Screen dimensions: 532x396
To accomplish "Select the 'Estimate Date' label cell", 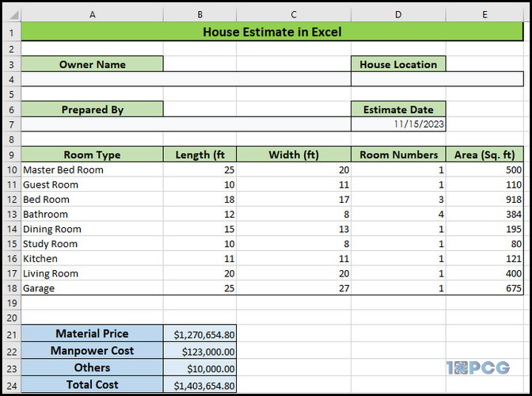I will click(398, 109).
